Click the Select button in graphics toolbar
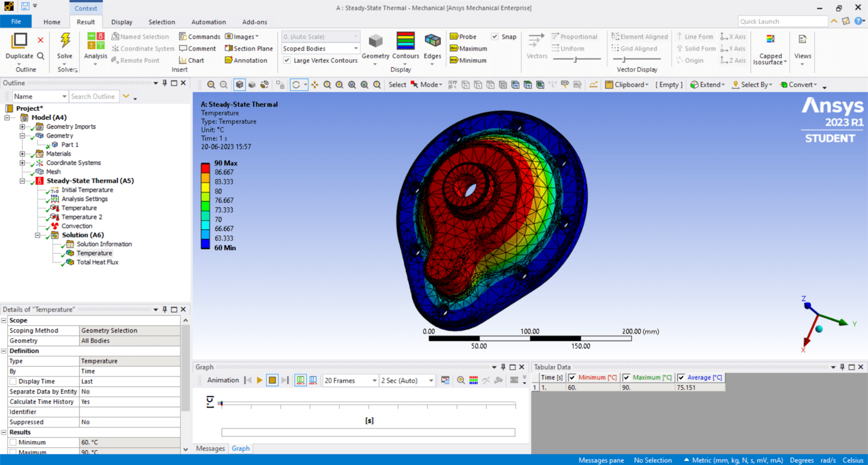This screenshot has height=465, width=868. point(397,85)
